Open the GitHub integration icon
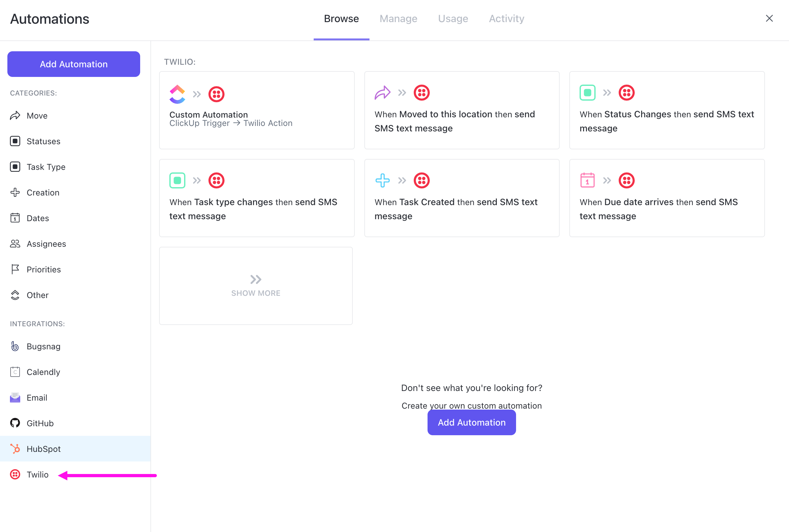The width and height of the screenshot is (789, 532). 15,423
